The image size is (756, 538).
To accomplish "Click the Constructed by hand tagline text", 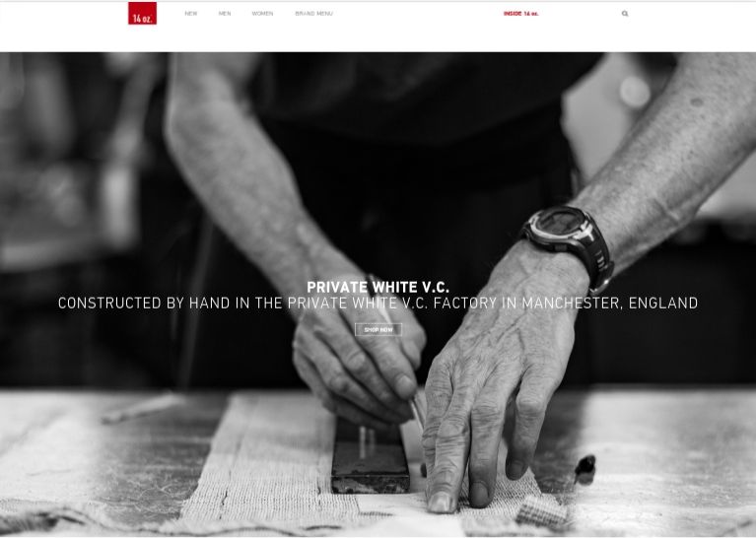I will pyautogui.click(x=378, y=303).
